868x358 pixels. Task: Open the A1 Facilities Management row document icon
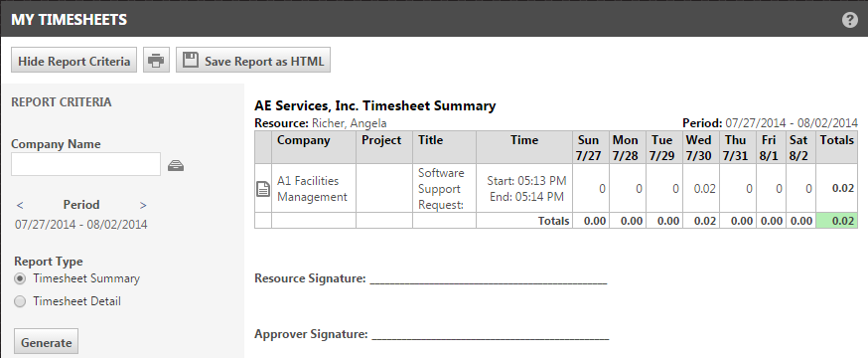263,190
